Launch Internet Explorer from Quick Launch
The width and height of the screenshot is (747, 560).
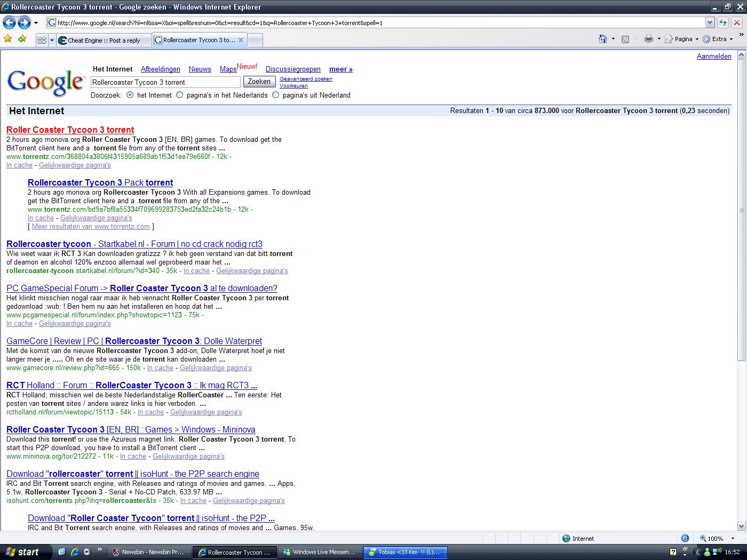tap(74, 552)
